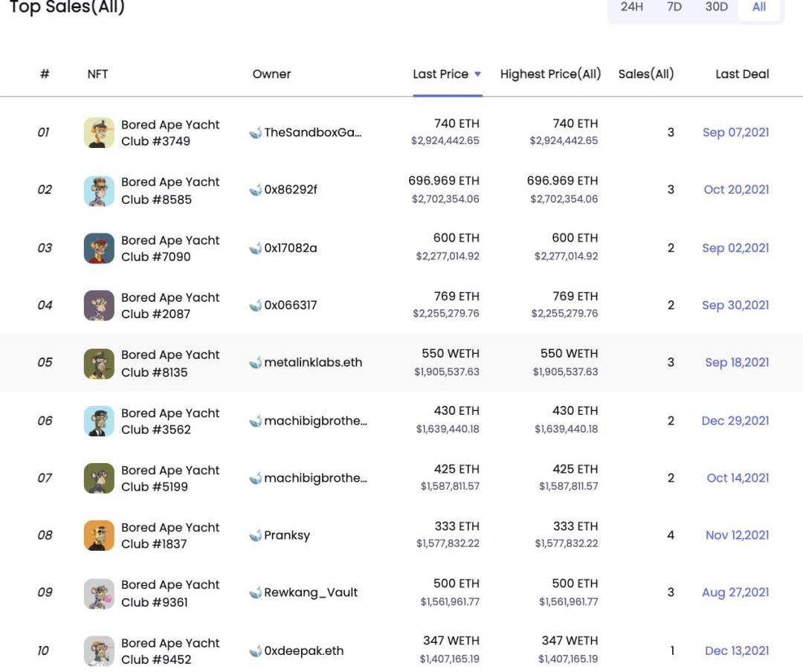Open the Nov 12,2021 last deal link

click(737, 535)
